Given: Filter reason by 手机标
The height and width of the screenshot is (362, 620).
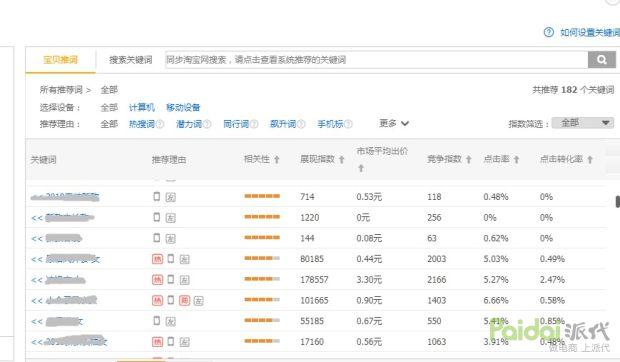Looking at the screenshot, I should click(x=330, y=124).
